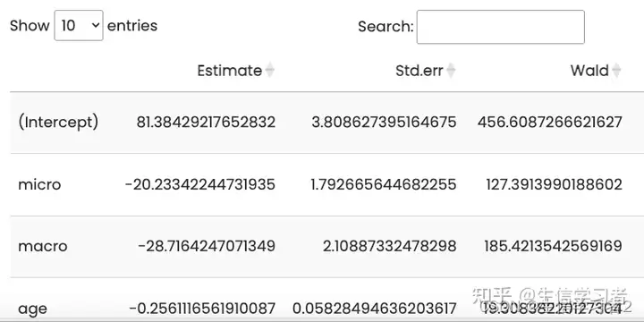Viewport: 644px width, 322px height.
Task: Click inside the Search input field
Action: 500,27
